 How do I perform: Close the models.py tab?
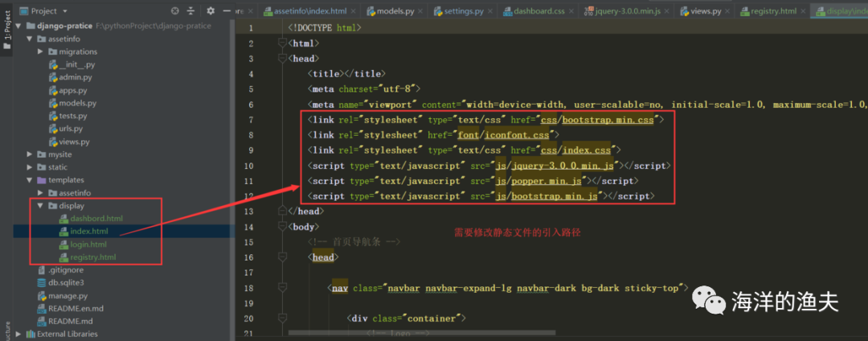tap(420, 11)
